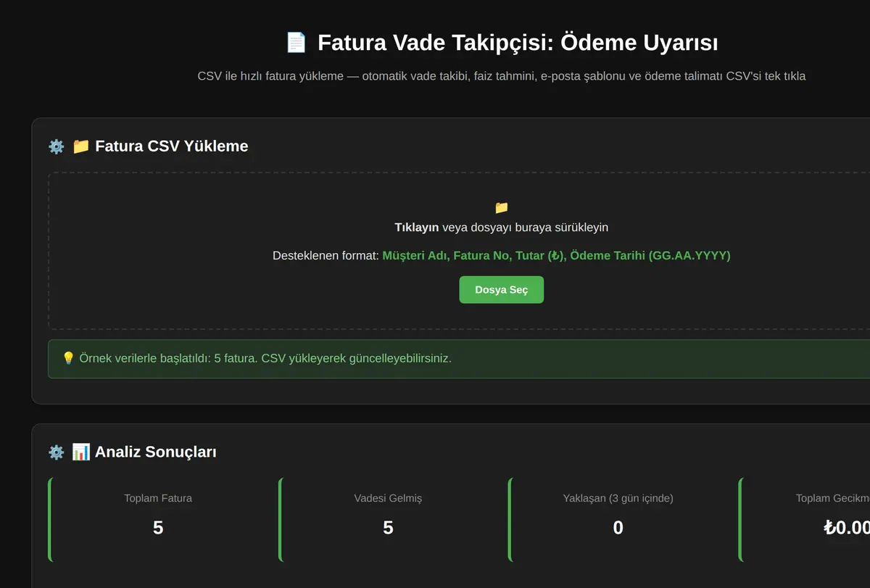The image size is (870, 588).
Task: Click the Yaklaşan (3 gün içinde) stat card
Action: [618, 519]
